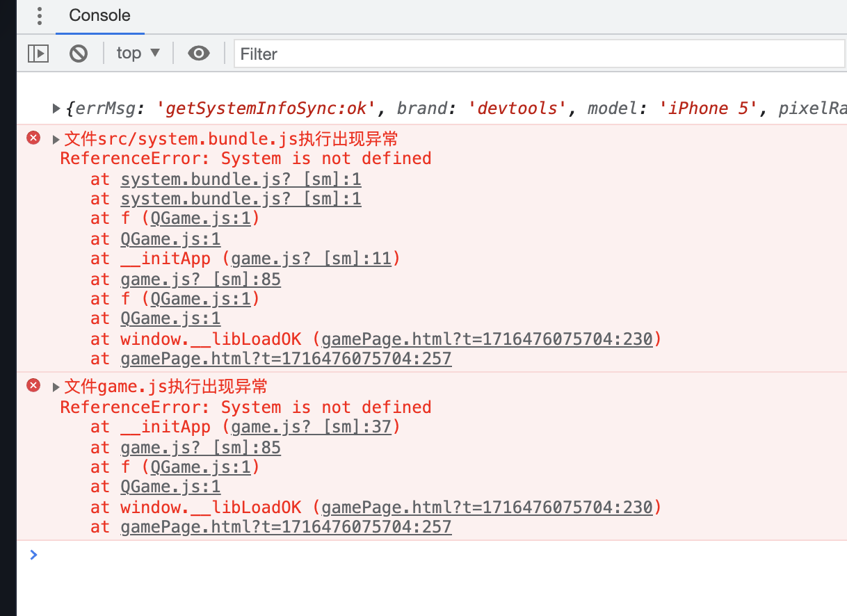
Task: Open the DevTools three-dot menu
Action: 40,16
